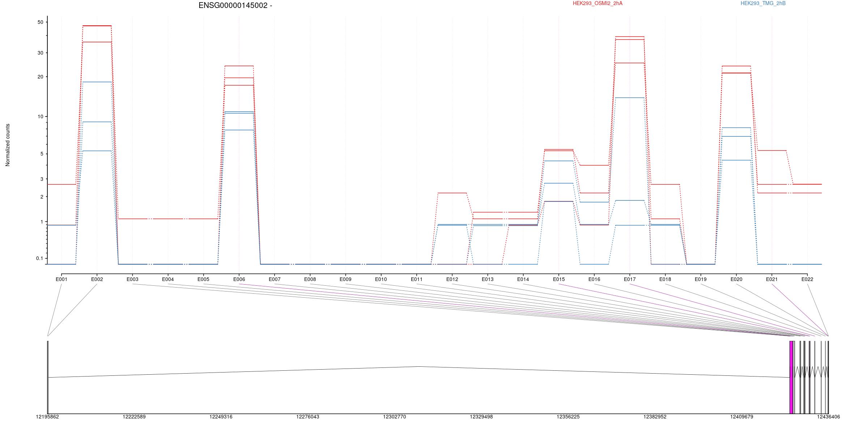Screen dimensions: 868x434
Task: Click y-axis tick value 5
Action: point(42,154)
